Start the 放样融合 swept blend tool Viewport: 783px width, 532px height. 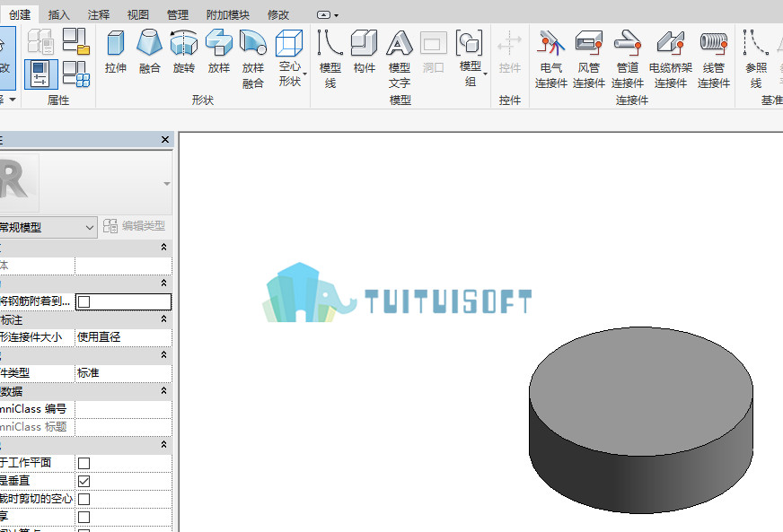[x=252, y=59]
